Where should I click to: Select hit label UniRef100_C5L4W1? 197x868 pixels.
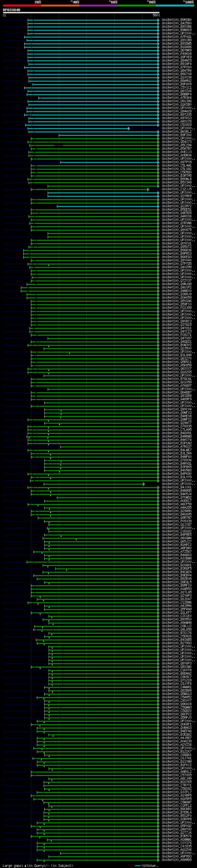(x=177, y=165)
